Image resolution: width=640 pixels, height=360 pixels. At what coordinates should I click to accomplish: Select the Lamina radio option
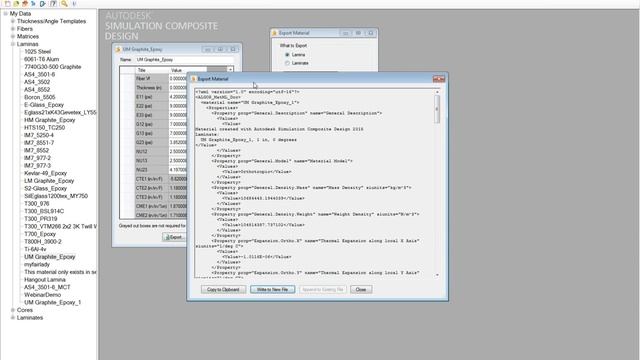(287, 55)
